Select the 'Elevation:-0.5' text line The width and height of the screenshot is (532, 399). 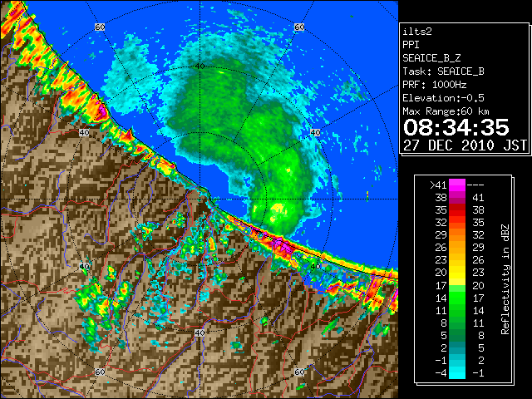coord(443,98)
